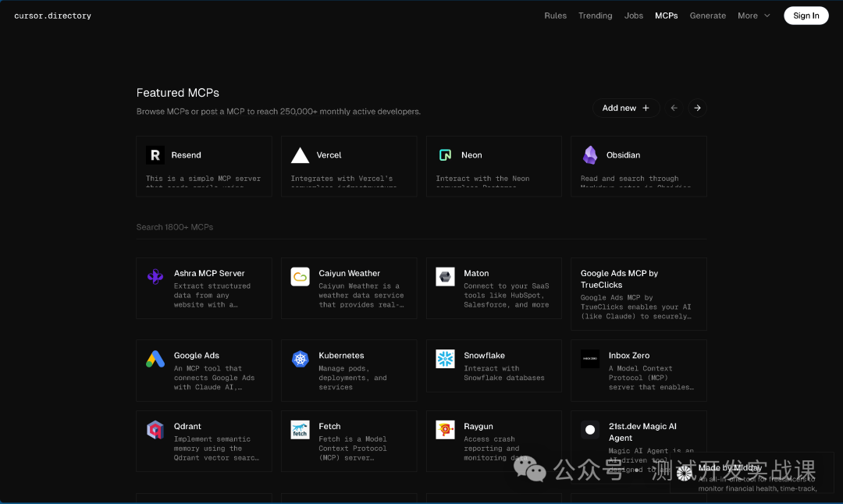This screenshot has width=843, height=504.
Task: Click description 'Connect to your SaaS tools'
Action: pyautogui.click(x=507, y=296)
